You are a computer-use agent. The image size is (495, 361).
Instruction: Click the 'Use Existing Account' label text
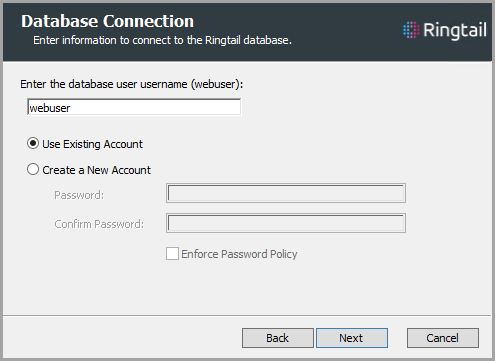tap(93, 144)
